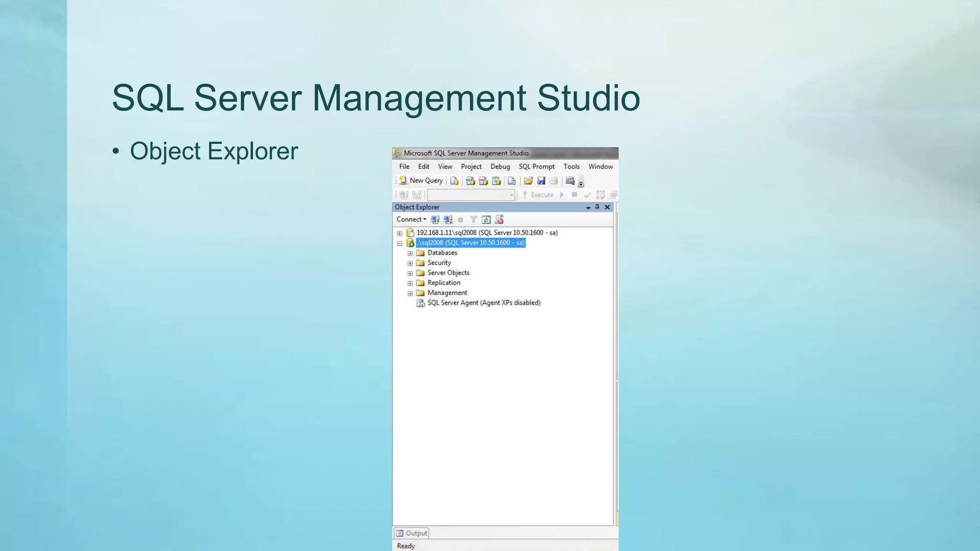Click the grayed Connect query toolbar icon

pos(404,195)
